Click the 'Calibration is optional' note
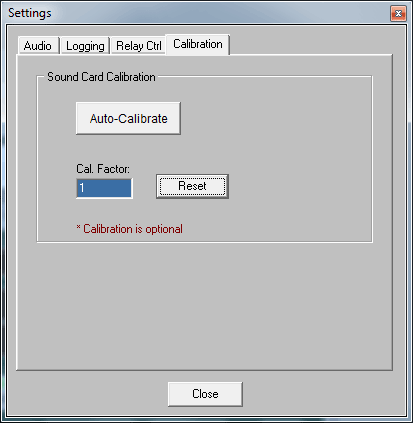Viewport: 413px width, 423px height. tap(133, 229)
